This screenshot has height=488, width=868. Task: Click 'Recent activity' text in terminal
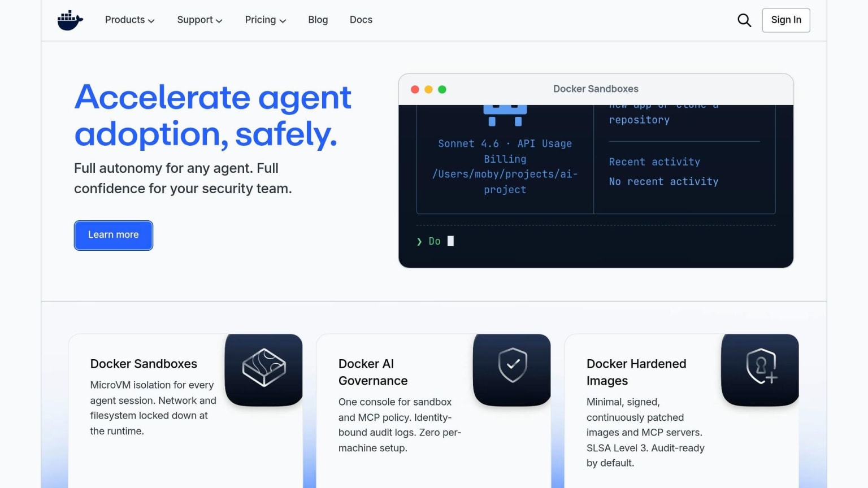[x=654, y=162]
